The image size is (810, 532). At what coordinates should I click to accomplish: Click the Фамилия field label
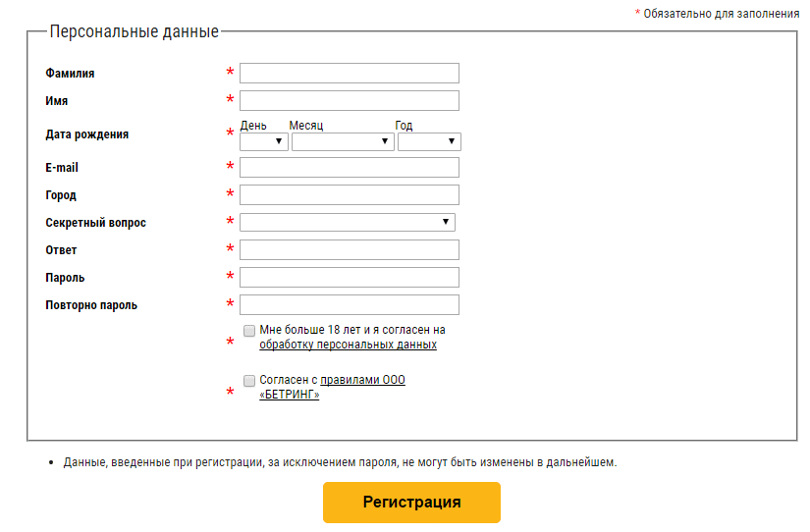coord(70,74)
